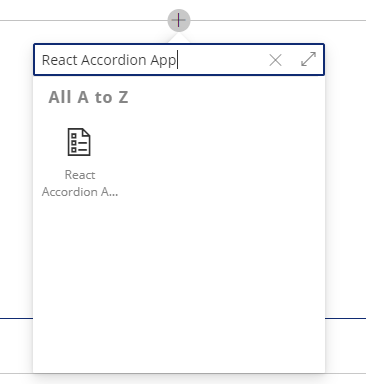The height and width of the screenshot is (384, 366).
Task: Close the toolbox by clicking the circular plus
Action: point(179,20)
